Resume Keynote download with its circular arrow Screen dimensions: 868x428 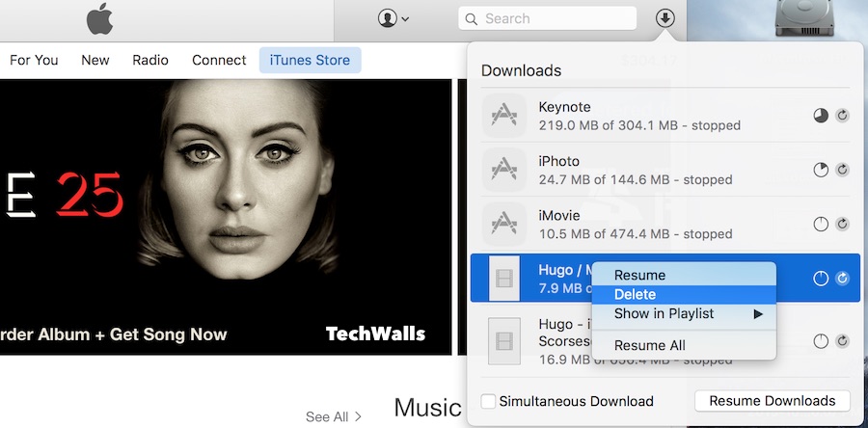842,116
